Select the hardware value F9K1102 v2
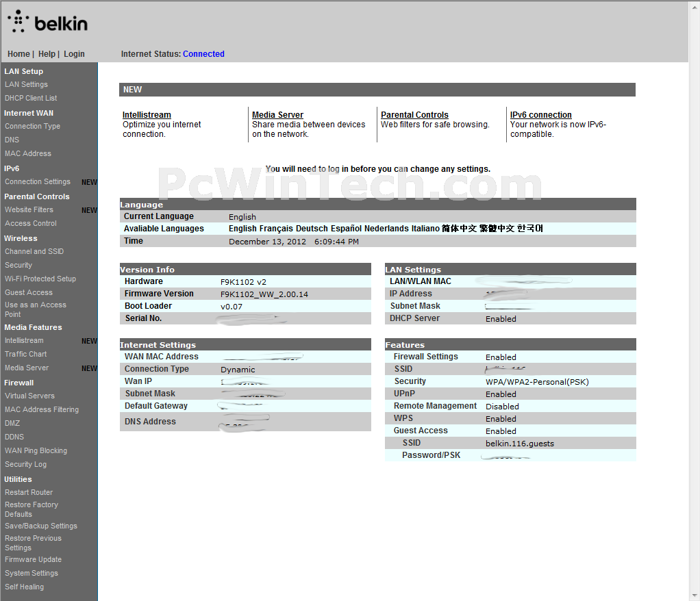Image resolution: width=700 pixels, height=601 pixels. (243, 282)
